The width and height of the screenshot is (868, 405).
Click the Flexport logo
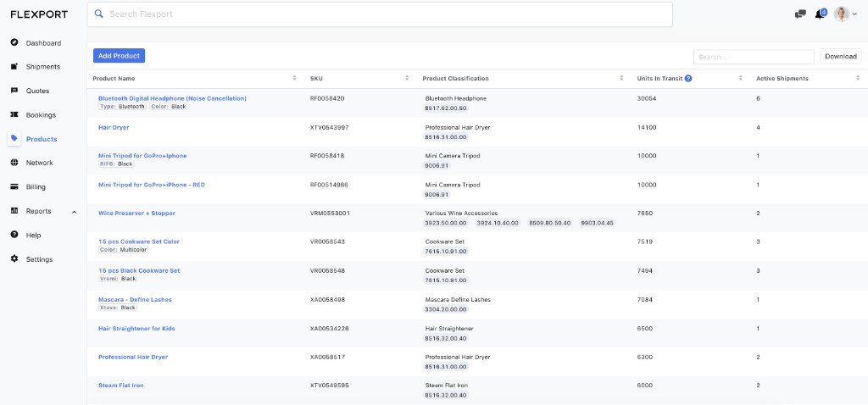coord(39,14)
